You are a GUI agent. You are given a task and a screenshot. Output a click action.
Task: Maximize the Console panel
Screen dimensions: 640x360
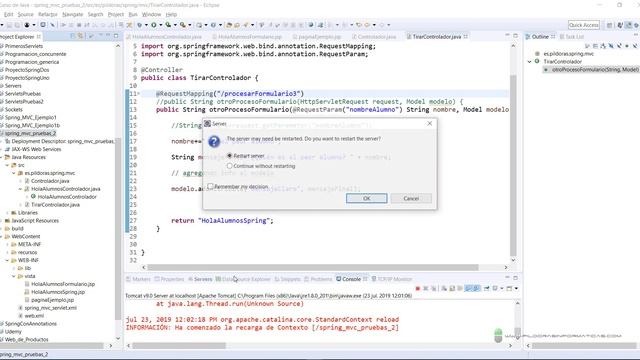(x=516, y=278)
